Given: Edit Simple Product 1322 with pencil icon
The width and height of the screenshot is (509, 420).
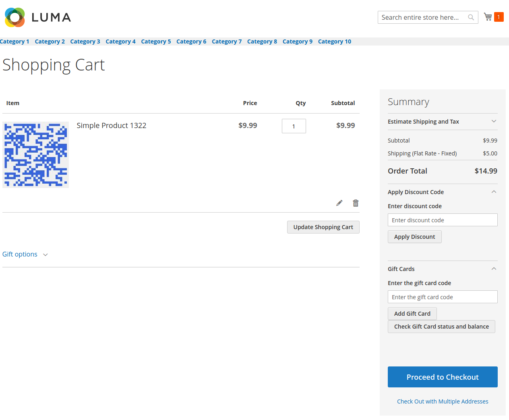Looking at the screenshot, I should pos(339,203).
